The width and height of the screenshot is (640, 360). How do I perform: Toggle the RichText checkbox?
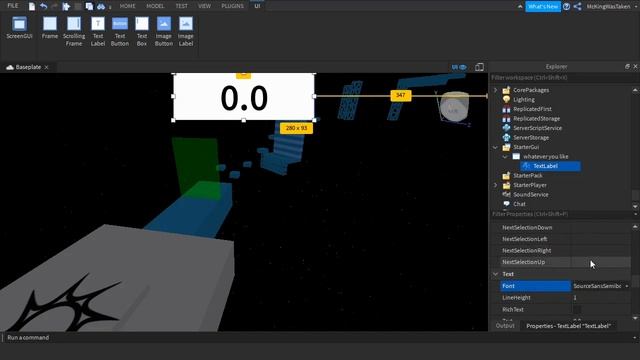coord(577,310)
